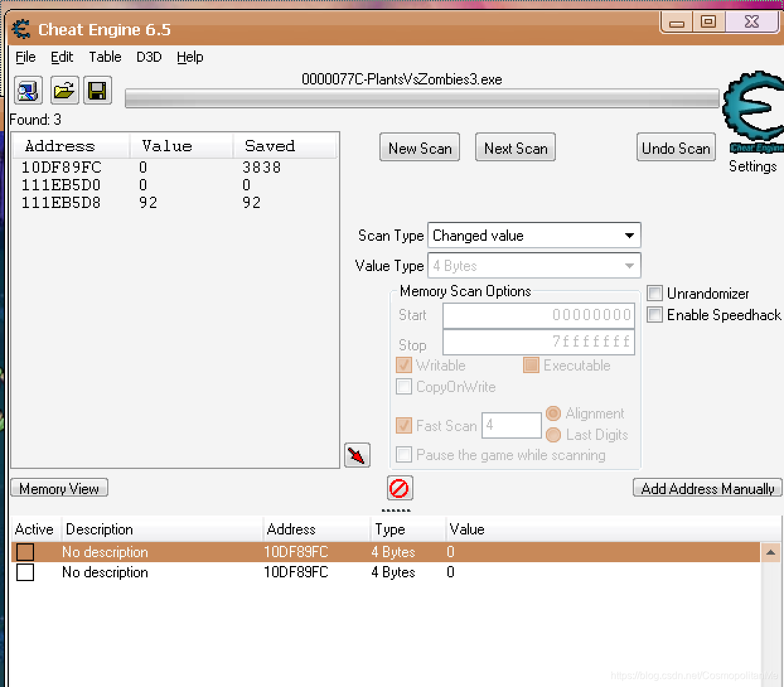Viewport: 784px width, 687px height.
Task: Open the Help menu
Action: coord(190,57)
